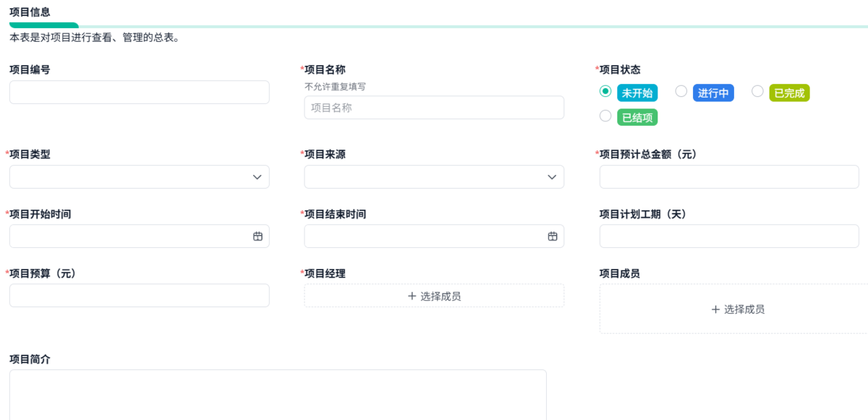Focus the 项目预算（元）input
Viewport: 868px width, 420px height.
[x=139, y=296]
